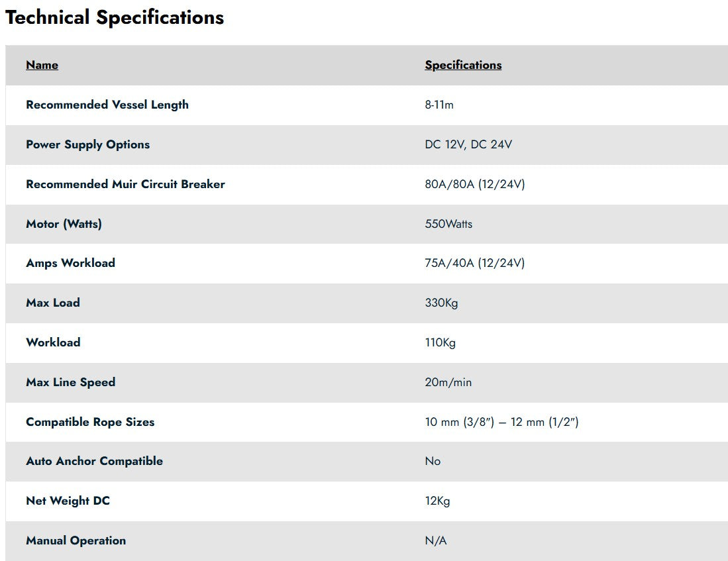Click the 80A/80A (12/24V) breaker value

coord(474,184)
